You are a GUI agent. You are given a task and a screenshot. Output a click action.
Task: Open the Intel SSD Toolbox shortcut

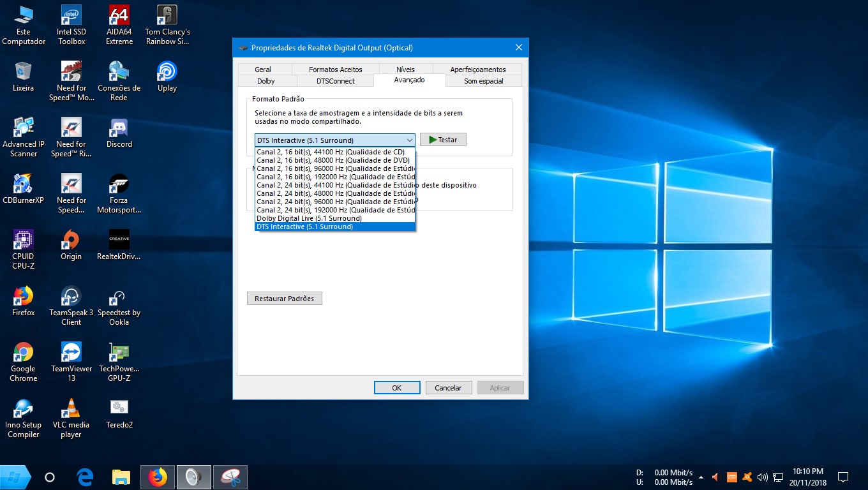pyautogui.click(x=71, y=26)
